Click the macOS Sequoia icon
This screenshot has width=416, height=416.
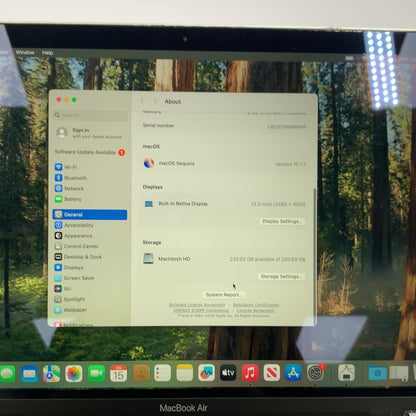(x=149, y=163)
